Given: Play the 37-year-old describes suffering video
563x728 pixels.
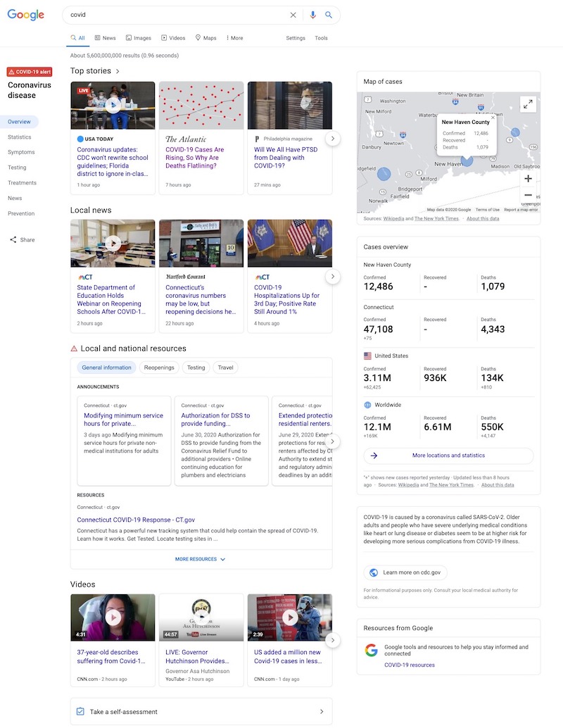Looking at the screenshot, I should pos(113,617).
